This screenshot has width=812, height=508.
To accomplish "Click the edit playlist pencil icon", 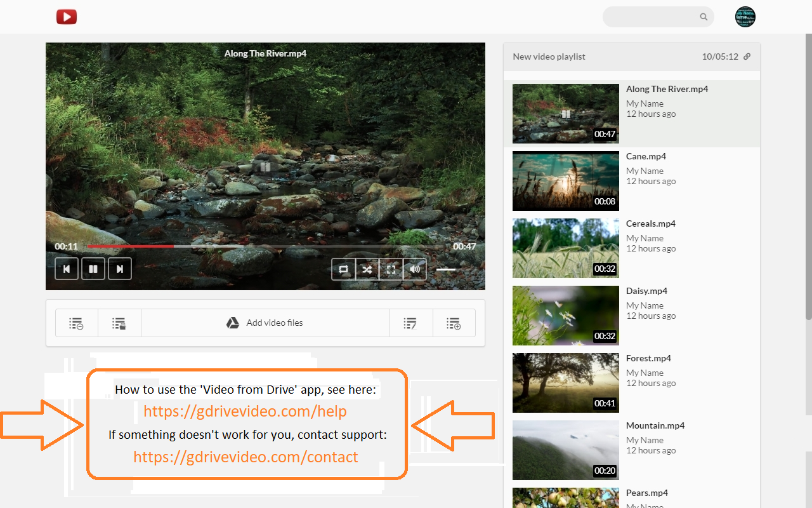I will click(410, 323).
